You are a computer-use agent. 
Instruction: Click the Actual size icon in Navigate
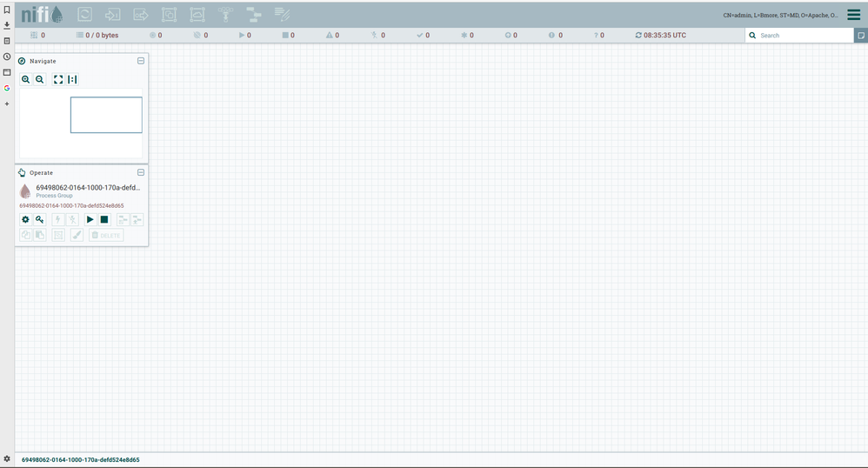72,79
